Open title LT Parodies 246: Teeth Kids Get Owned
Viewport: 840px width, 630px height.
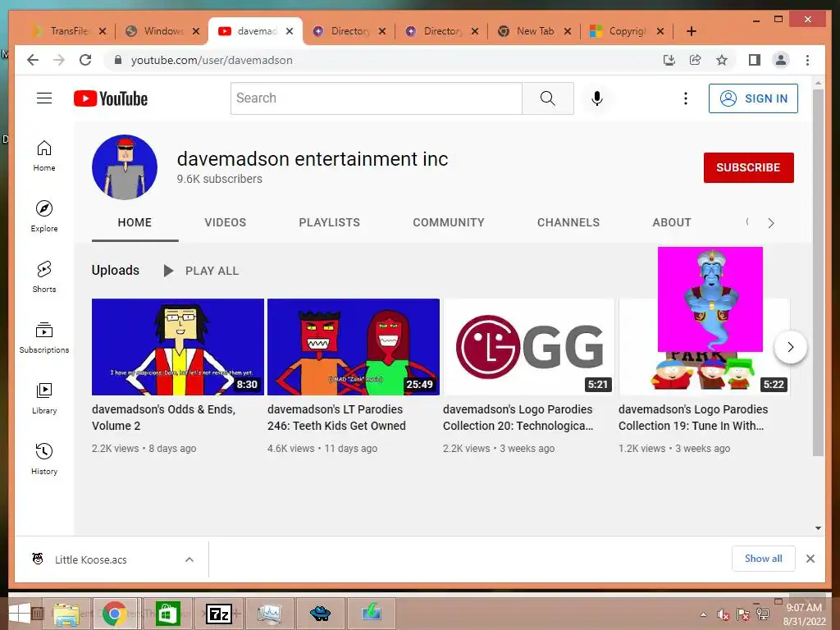click(x=336, y=418)
